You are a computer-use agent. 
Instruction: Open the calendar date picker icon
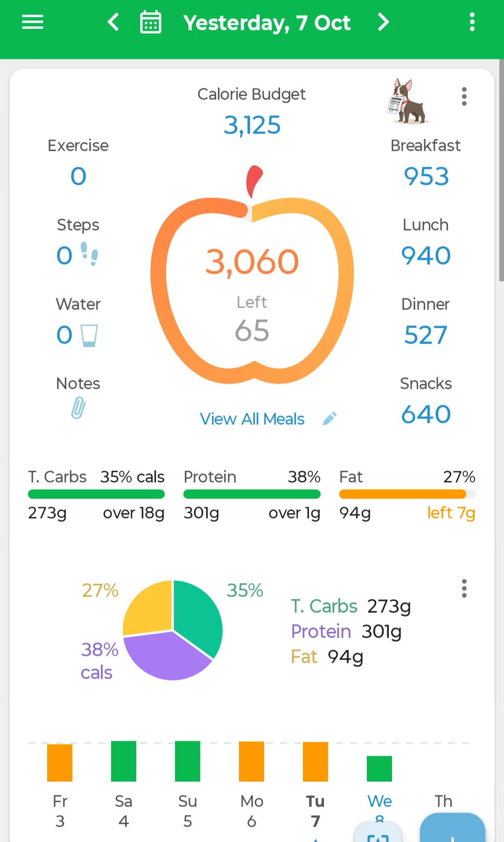(x=151, y=22)
